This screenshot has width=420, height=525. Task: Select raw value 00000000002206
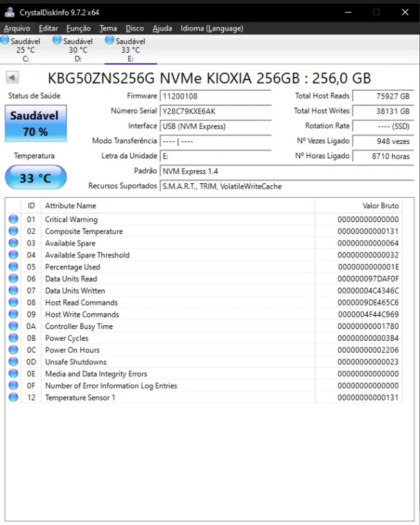[368, 350]
